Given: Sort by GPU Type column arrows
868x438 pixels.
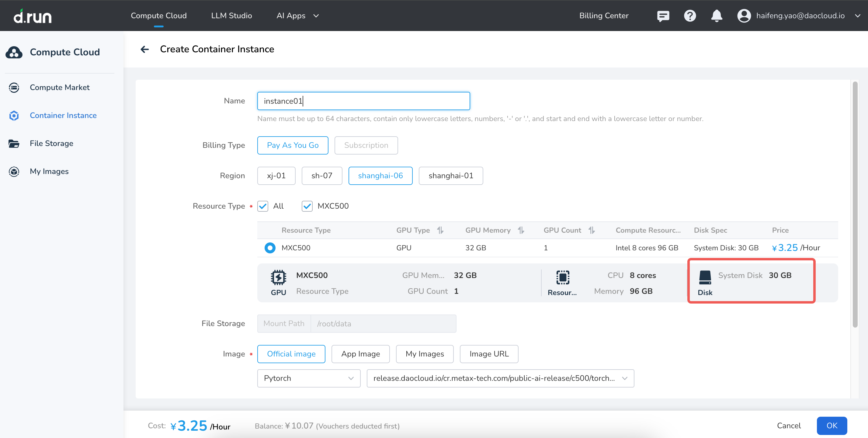Looking at the screenshot, I should coord(440,230).
